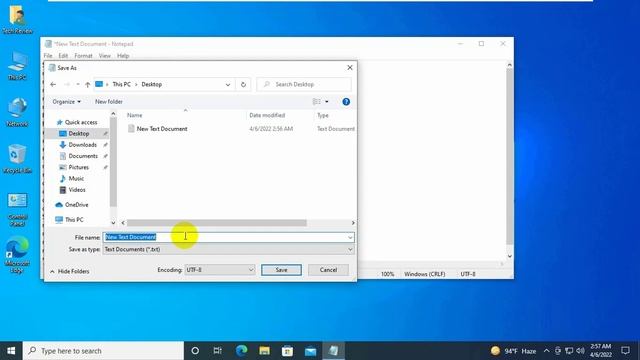This screenshot has width=640, height=360.
Task: Click the File name input field
Action: pyautogui.click(x=224, y=237)
